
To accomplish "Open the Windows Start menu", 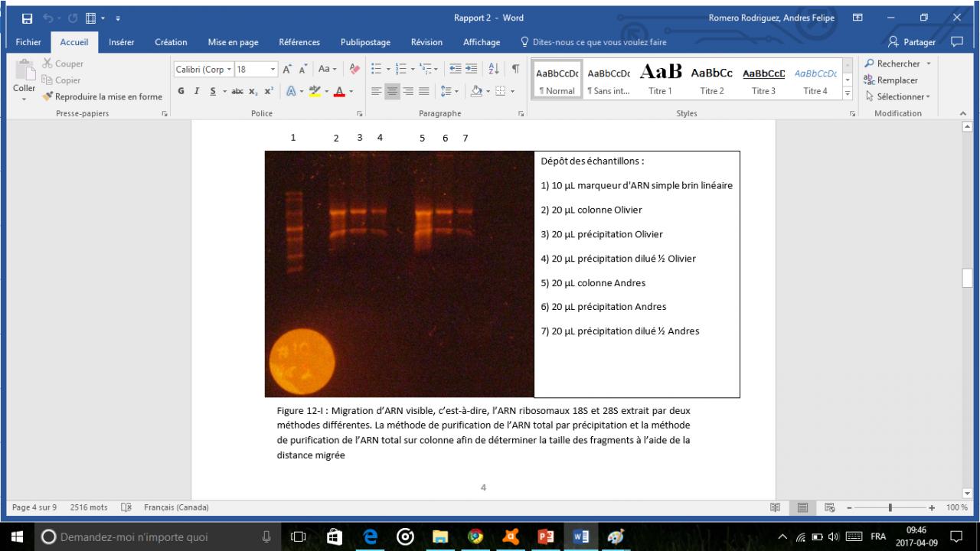I will pyautogui.click(x=17, y=536).
